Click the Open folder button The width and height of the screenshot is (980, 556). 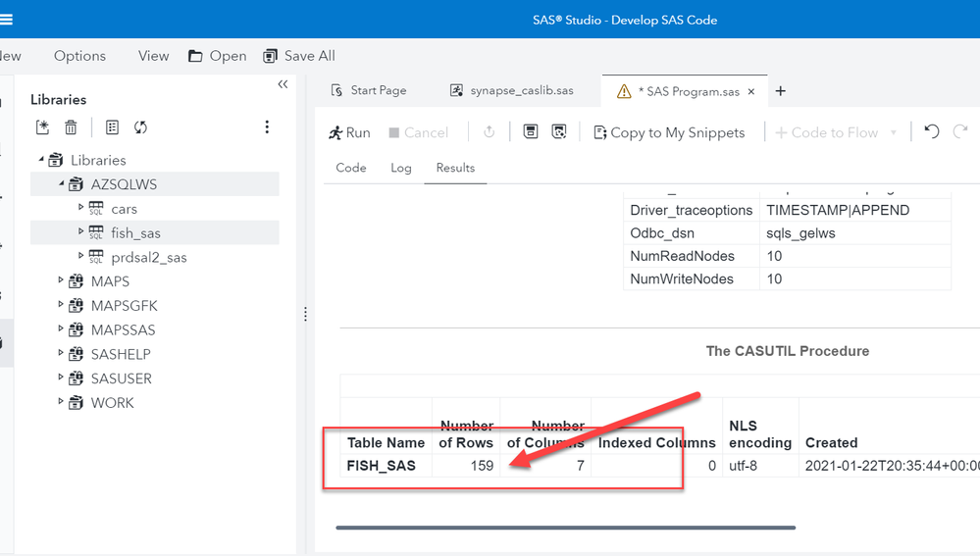tap(218, 56)
